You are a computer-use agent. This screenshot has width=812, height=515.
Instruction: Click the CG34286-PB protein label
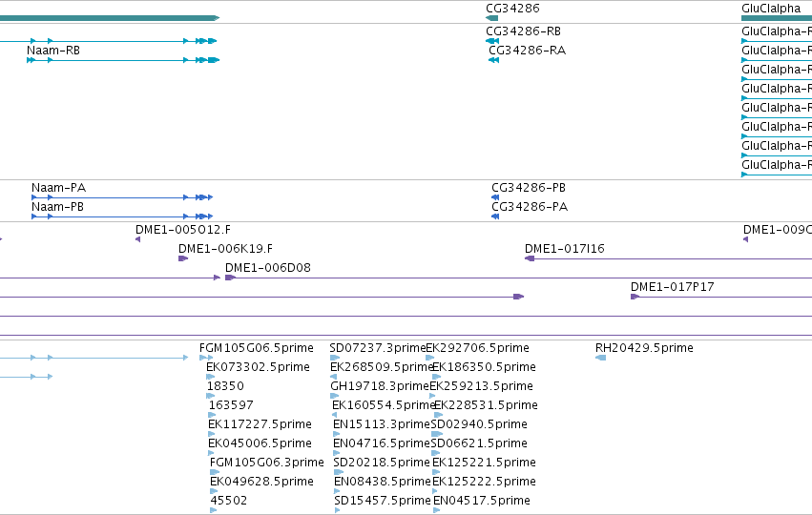click(529, 187)
